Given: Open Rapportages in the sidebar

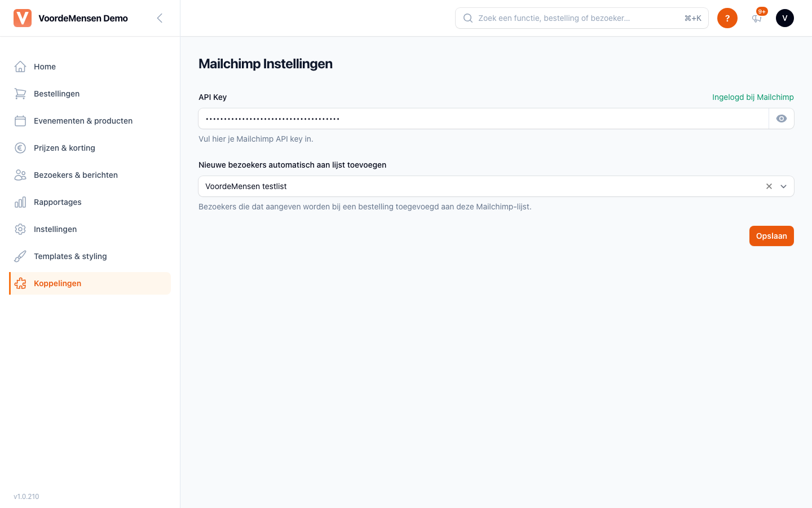Looking at the screenshot, I should pyautogui.click(x=90, y=202).
